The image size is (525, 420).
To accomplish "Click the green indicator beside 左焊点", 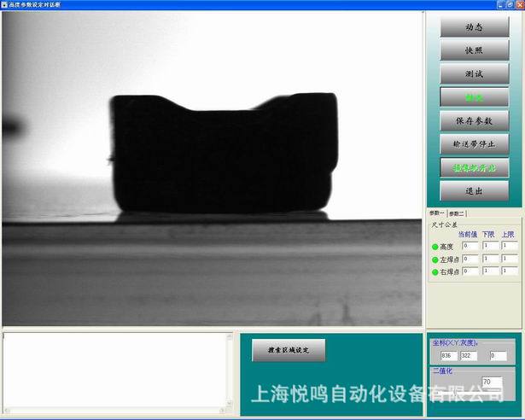I will pos(435,259).
